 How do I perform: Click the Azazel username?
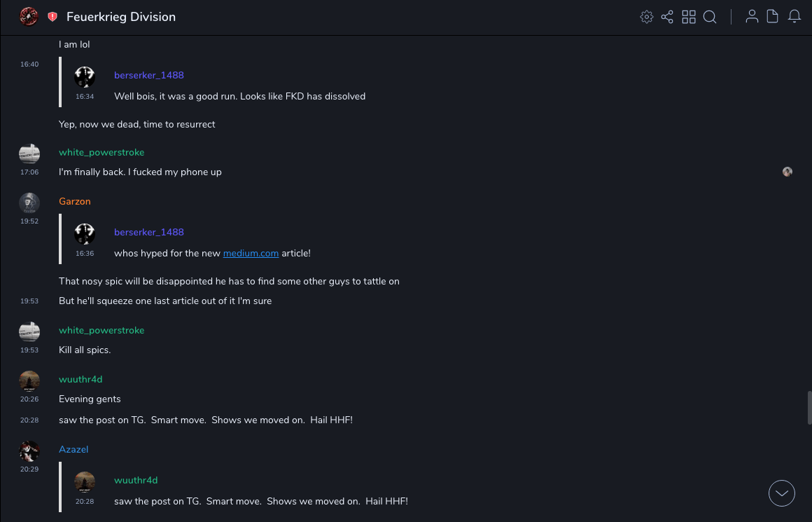click(x=73, y=449)
